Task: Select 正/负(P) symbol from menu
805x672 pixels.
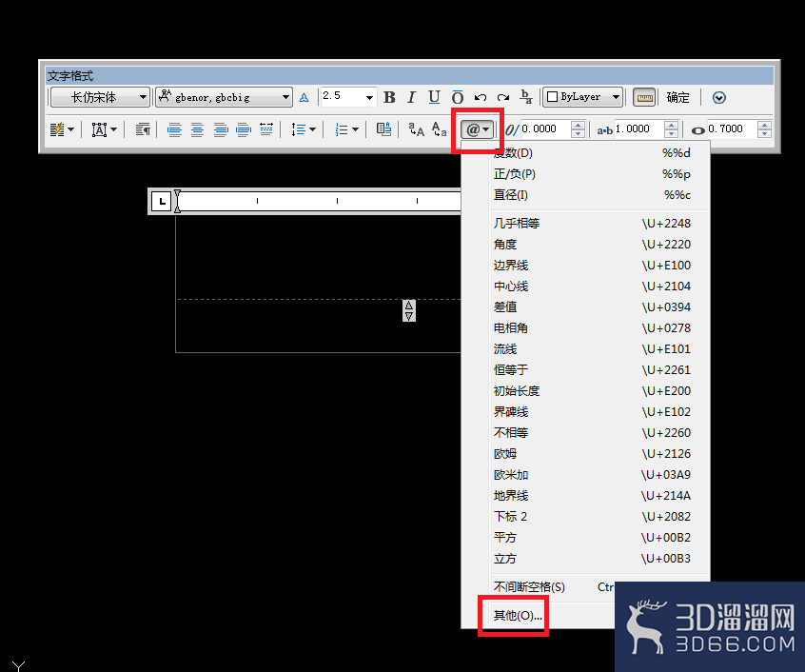Action: click(x=592, y=174)
